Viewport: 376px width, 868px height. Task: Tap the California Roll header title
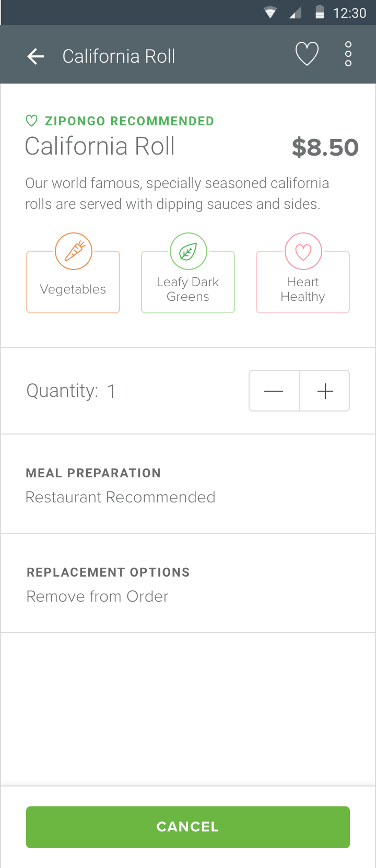[x=119, y=56]
